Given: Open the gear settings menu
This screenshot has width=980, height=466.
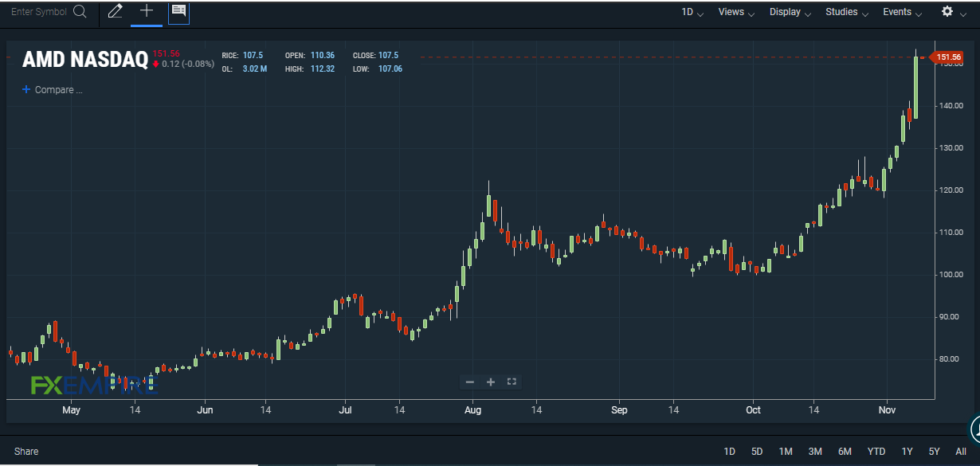Looking at the screenshot, I should pyautogui.click(x=947, y=11).
